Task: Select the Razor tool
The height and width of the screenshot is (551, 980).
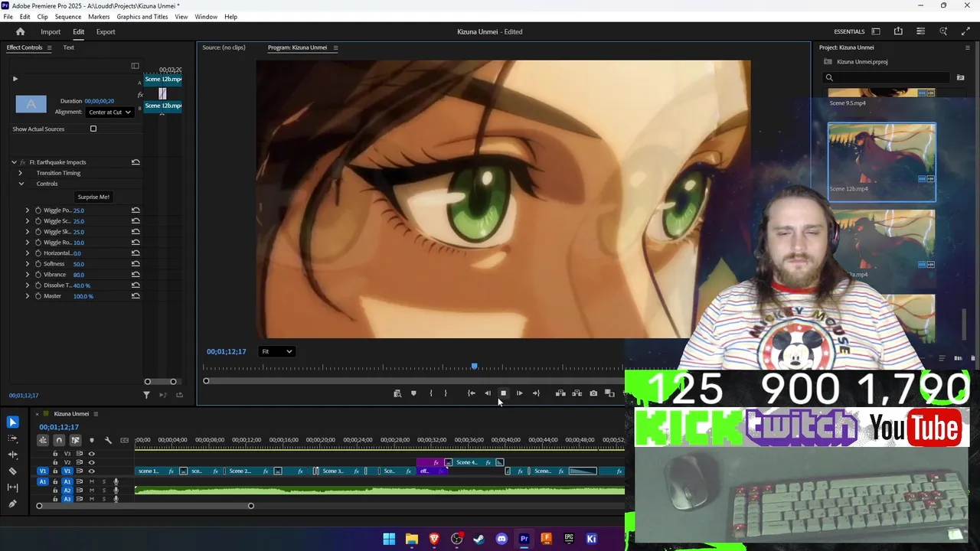Action: click(x=12, y=471)
